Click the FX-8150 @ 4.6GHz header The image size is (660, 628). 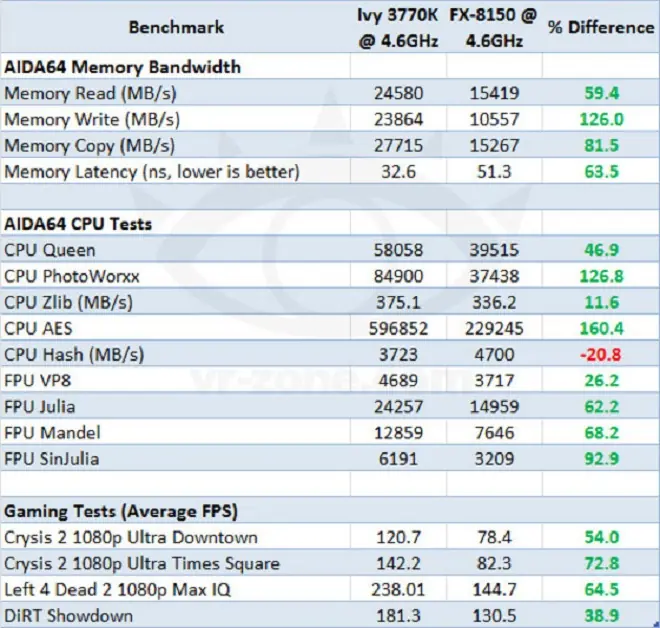(x=494, y=28)
